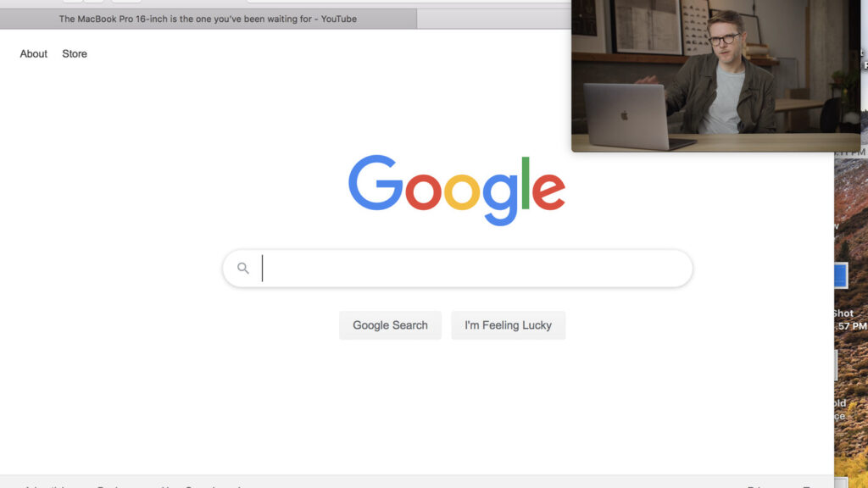
Task: Click the browser address bar at the top
Action: pyautogui.click(x=409, y=2)
